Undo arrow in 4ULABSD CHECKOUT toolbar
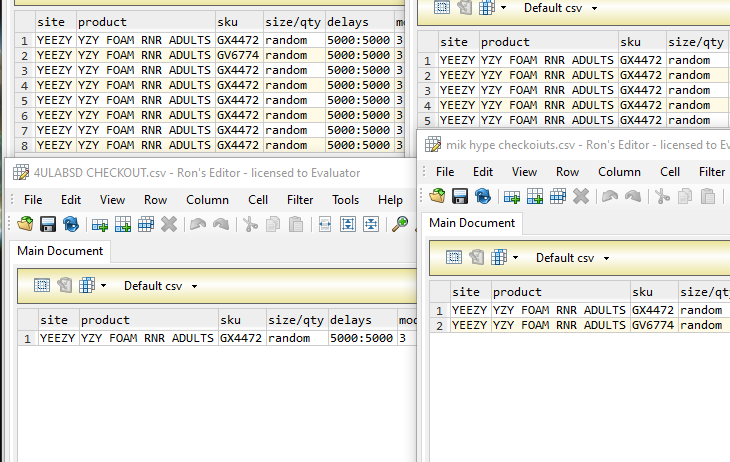Screen dimensions: 730x462 pyautogui.click(x=198, y=224)
